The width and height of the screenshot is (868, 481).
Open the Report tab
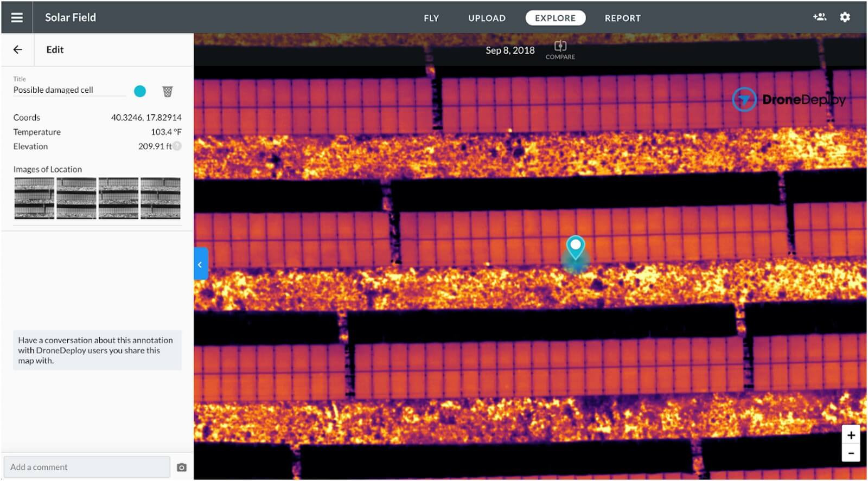pos(622,18)
